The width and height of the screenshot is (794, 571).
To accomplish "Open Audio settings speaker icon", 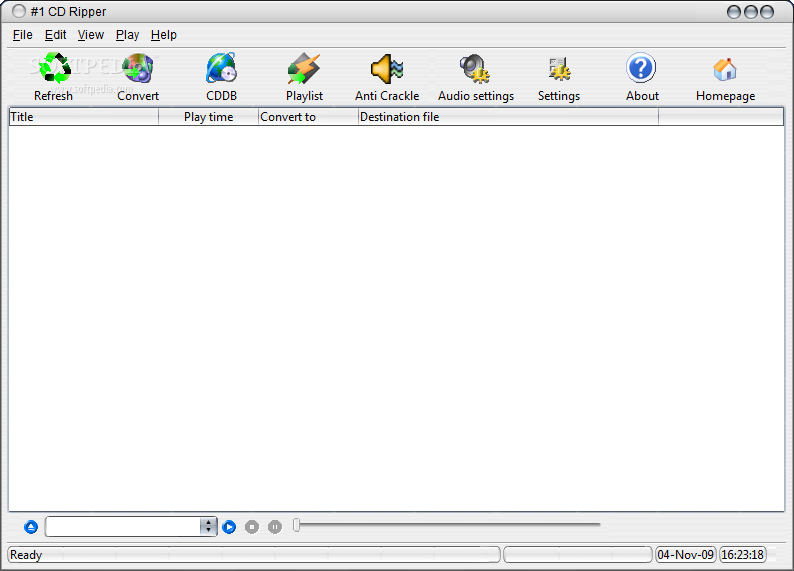I will (x=475, y=68).
